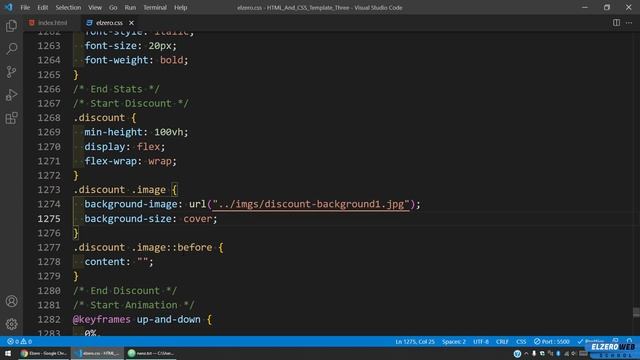The width and height of the screenshot is (640, 360).
Task: Select the elzero.css tab
Action: pyautogui.click(x=109, y=23)
